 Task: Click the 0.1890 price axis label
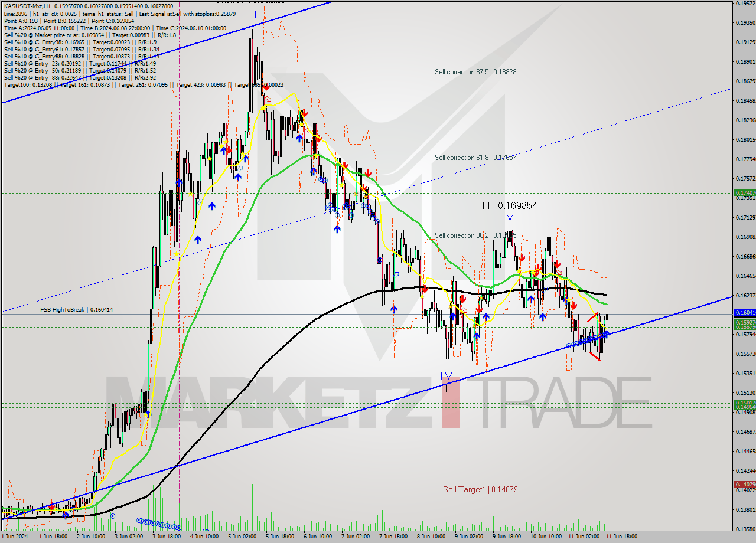[746, 62]
